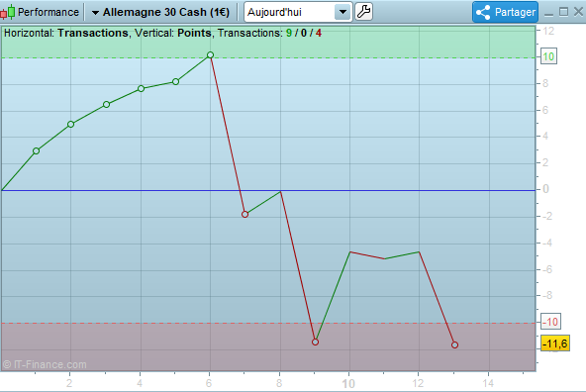
Task: Click the Performance candlestick icon
Action: click(8, 12)
